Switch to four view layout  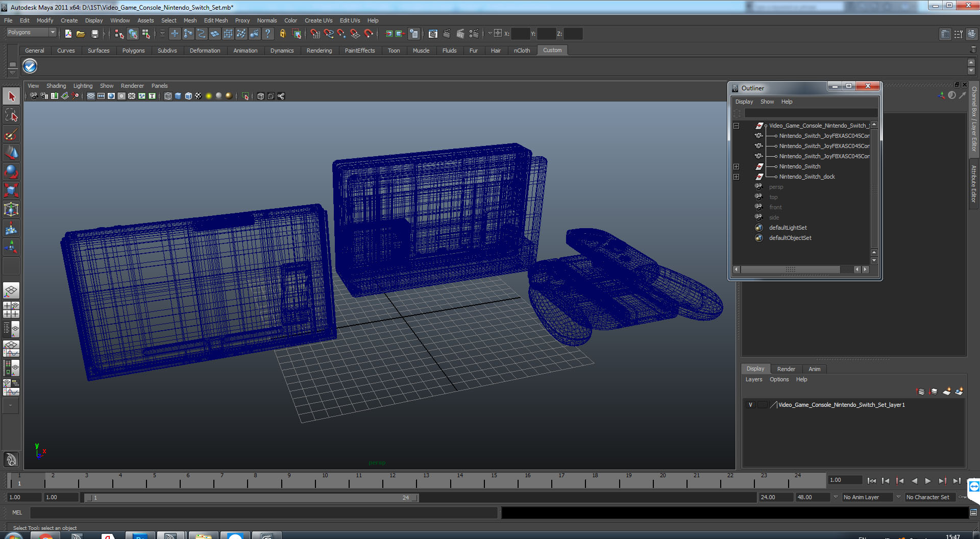[x=11, y=310]
